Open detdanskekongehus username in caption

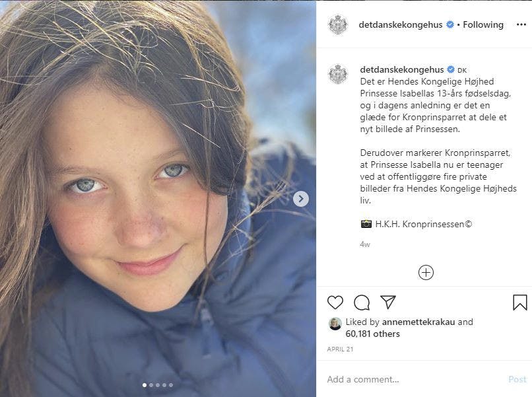coord(401,69)
